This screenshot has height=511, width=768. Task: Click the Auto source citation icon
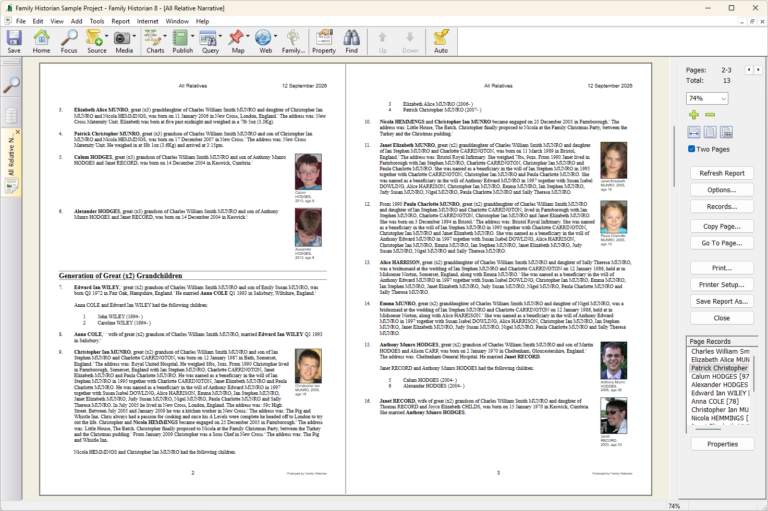(441, 41)
